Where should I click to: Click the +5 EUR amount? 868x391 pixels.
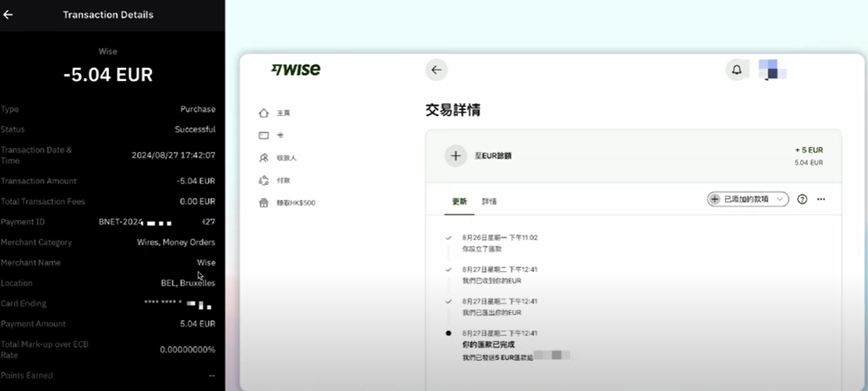pos(809,150)
